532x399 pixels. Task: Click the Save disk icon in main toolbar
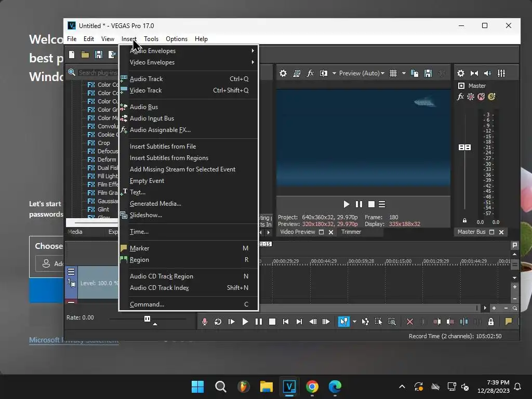point(98,55)
